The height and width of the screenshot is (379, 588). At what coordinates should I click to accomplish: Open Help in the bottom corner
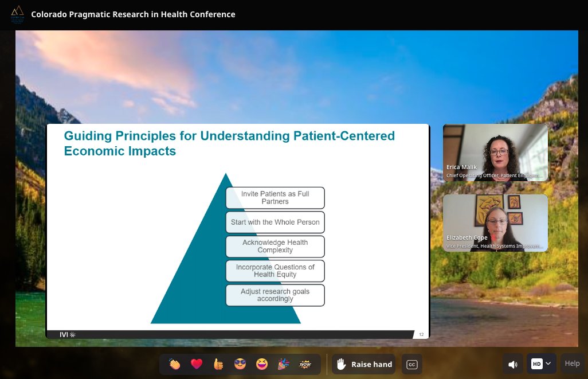[571, 363]
